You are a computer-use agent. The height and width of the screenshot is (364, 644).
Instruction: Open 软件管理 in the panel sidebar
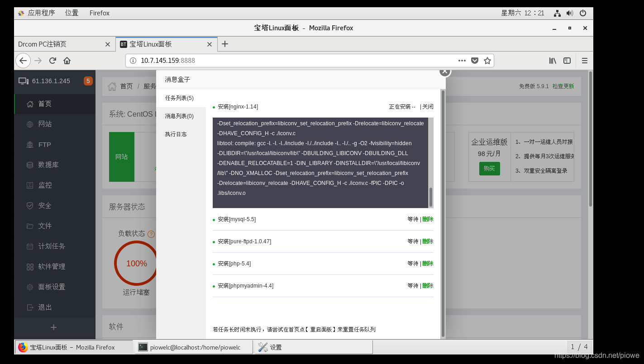coord(55,267)
